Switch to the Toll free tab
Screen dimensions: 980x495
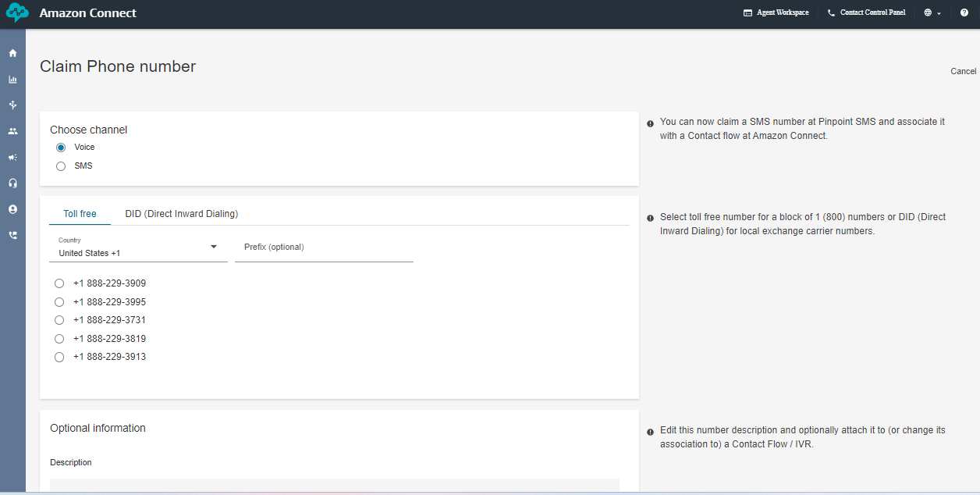click(x=80, y=213)
